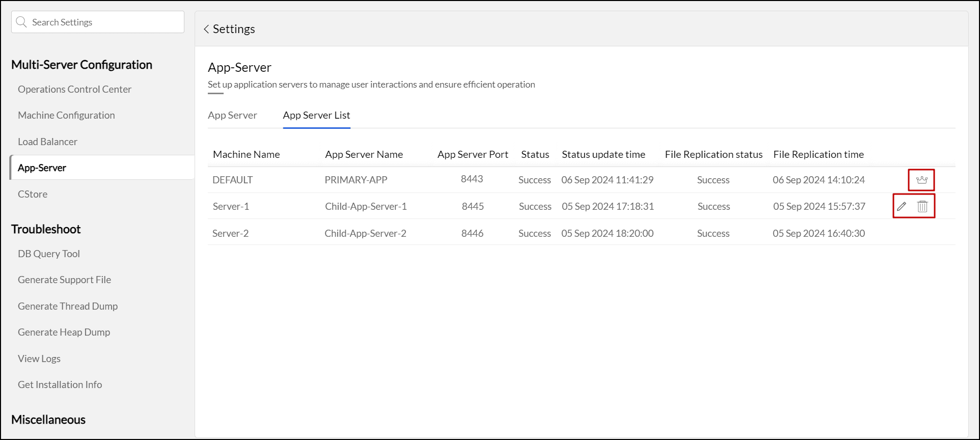This screenshot has height=440, width=980.
Task: Go back using the Settings chevron arrow
Action: click(x=206, y=29)
